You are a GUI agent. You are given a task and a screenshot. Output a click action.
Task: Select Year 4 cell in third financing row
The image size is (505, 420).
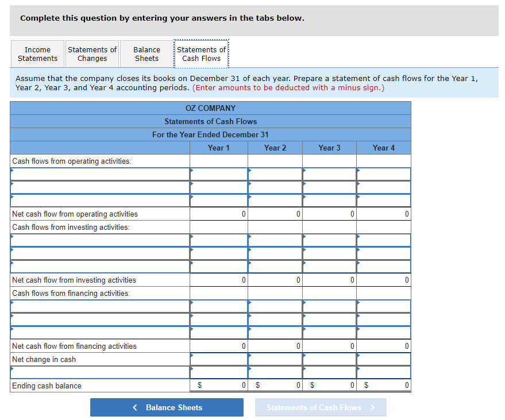click(x=384, y=333)
